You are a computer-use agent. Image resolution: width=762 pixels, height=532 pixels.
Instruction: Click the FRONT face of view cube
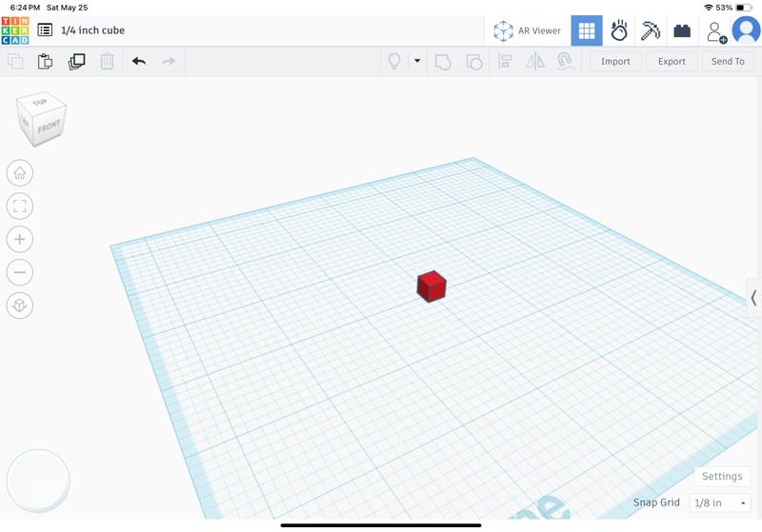pyautogui.click(x=49, y=128)
